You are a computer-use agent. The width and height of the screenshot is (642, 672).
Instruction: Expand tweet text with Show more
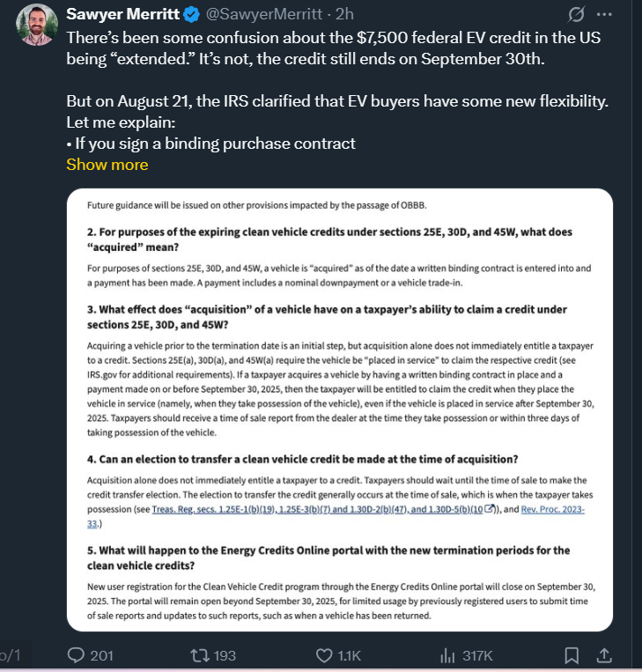(x=107, y=165)
